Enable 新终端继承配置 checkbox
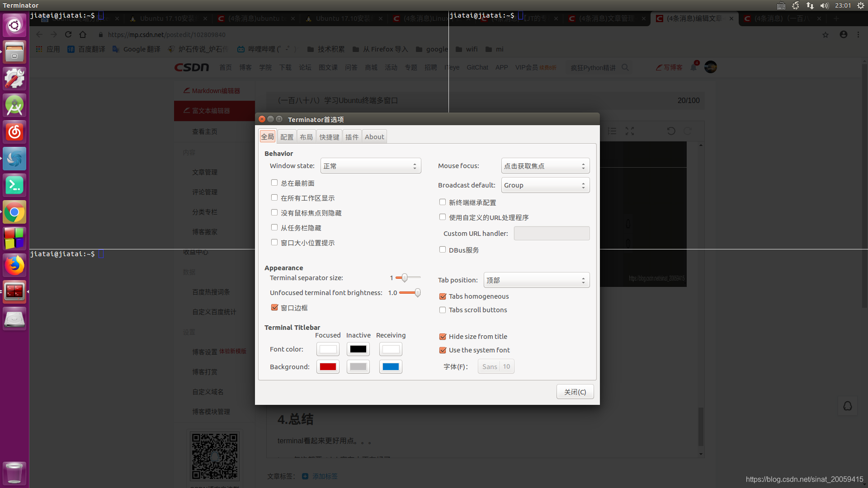 pos(442,202)
